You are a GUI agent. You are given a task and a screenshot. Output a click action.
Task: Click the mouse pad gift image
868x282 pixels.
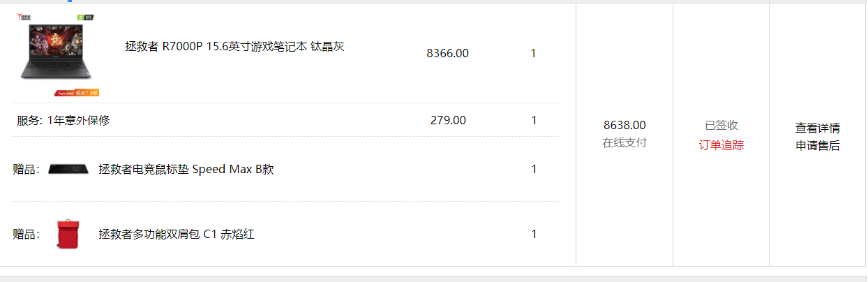(x=68, y=169)
